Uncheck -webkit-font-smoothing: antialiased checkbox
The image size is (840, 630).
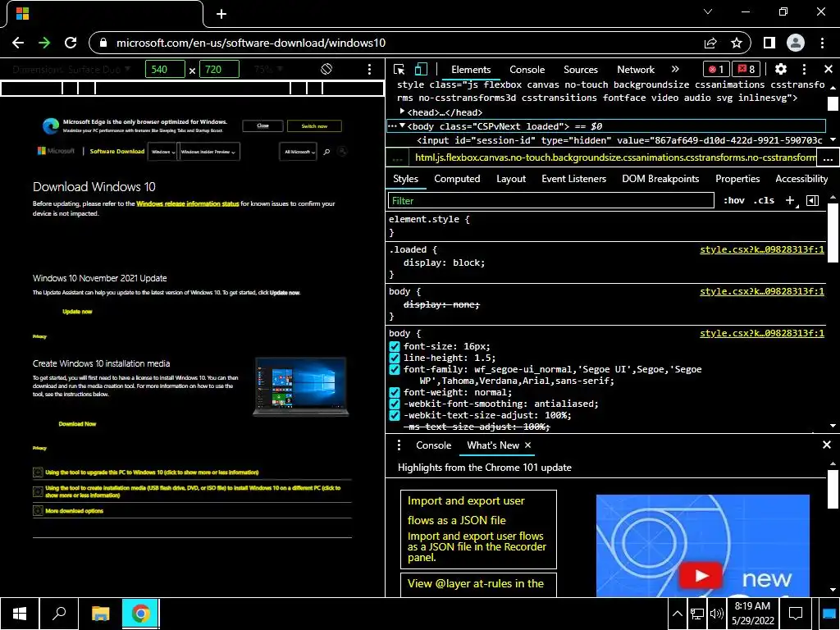395,404
